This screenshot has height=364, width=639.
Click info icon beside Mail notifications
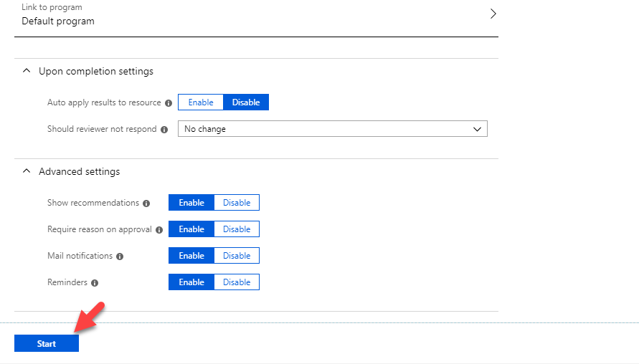[x=120, y=257]
